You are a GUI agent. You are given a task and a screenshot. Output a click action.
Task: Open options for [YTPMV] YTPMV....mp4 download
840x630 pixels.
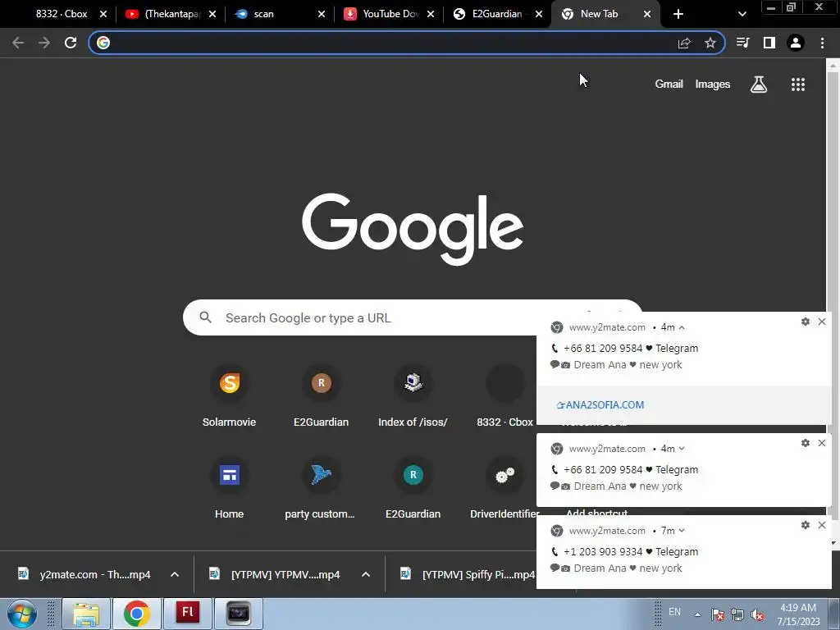[366, 574]
